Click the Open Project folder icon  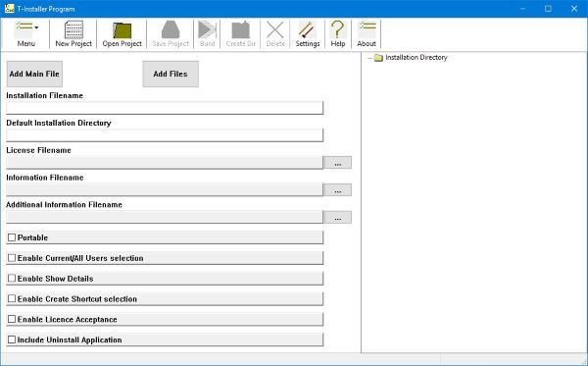point(122,30)
